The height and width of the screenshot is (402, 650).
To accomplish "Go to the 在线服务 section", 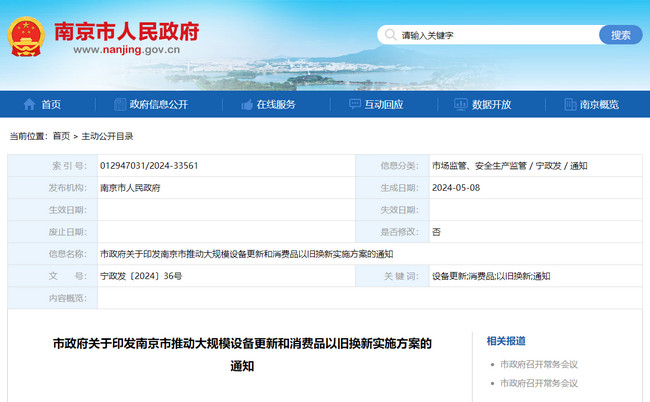I will coord(276,104).
